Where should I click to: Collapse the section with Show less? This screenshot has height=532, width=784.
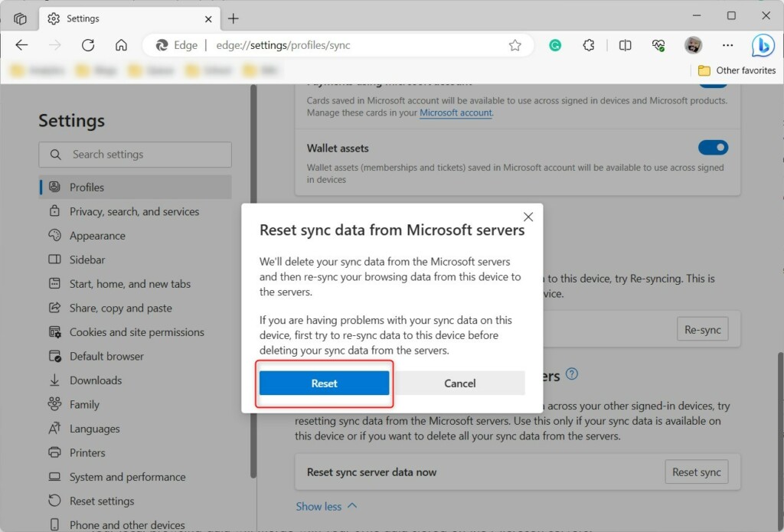pyautogui.click(x=327, y=506)
